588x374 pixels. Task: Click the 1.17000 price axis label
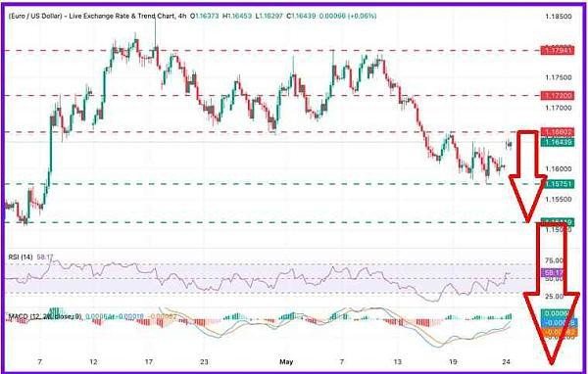pyautogui.click(x=559, y=109)
